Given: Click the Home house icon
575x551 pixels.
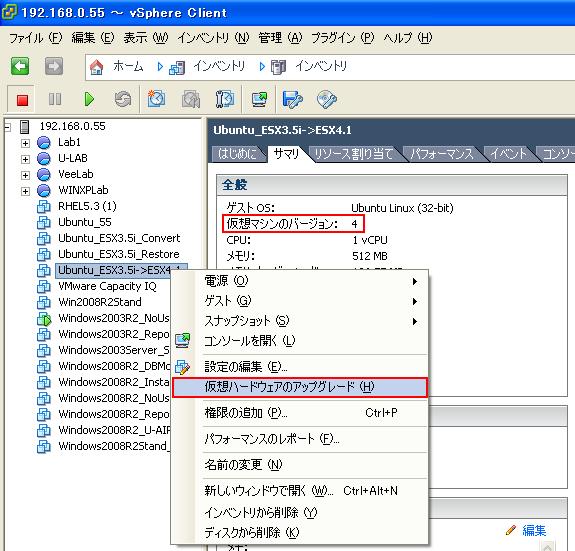Looking at the screenshot, I should coord(96,67).
